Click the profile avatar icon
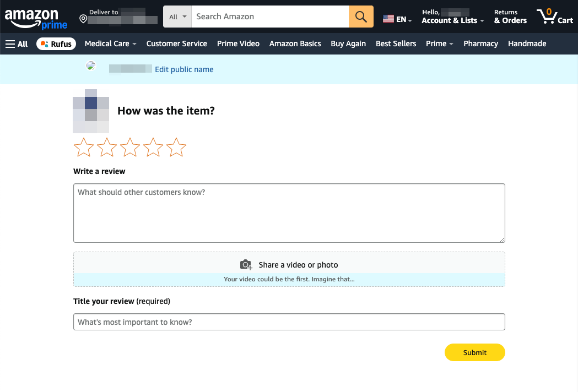The width and height of the screenshot is (578, 392). pos(91,66)
